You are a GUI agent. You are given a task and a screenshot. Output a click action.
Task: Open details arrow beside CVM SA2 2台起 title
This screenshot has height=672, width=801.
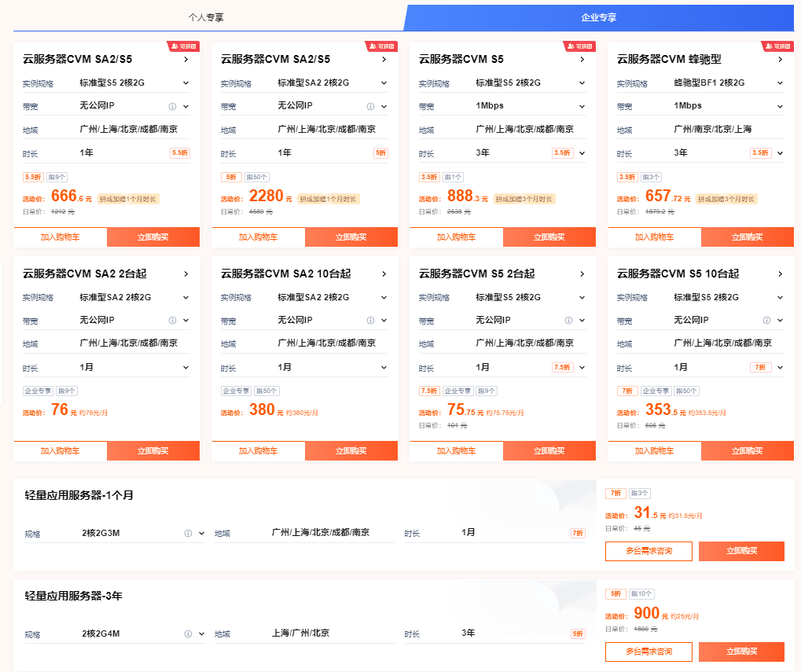[x=186, y=274]
